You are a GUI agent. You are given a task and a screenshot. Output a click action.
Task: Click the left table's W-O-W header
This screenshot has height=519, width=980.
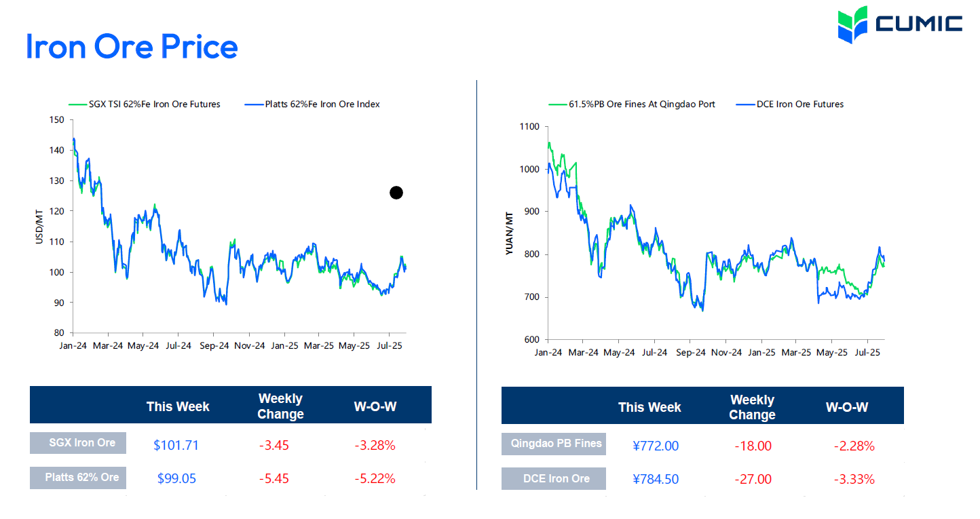pos(375,406)
